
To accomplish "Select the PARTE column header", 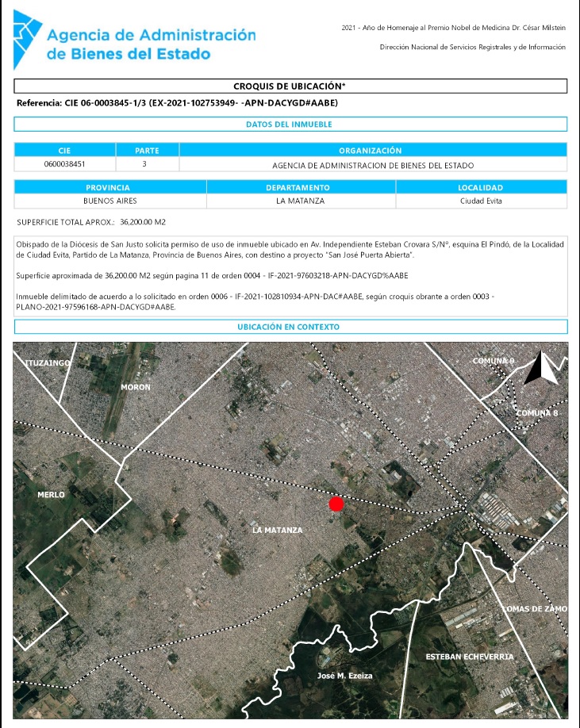I will click(147, 151).
